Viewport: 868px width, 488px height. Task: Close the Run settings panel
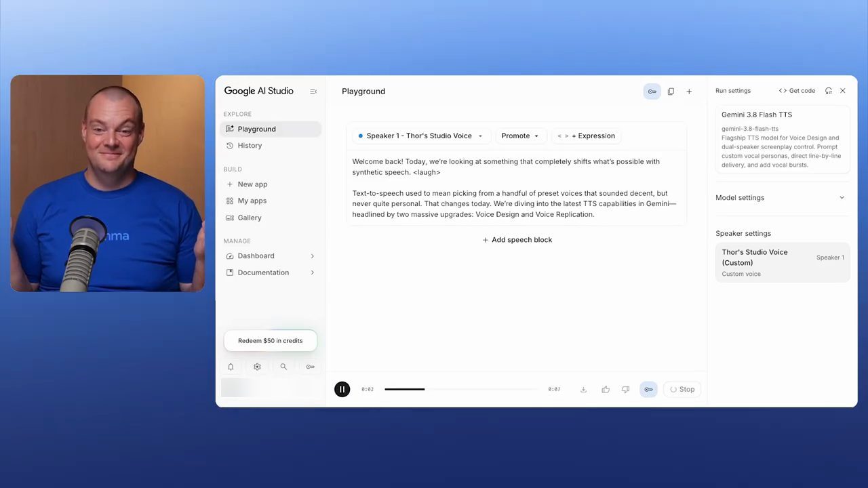point(843,91)
